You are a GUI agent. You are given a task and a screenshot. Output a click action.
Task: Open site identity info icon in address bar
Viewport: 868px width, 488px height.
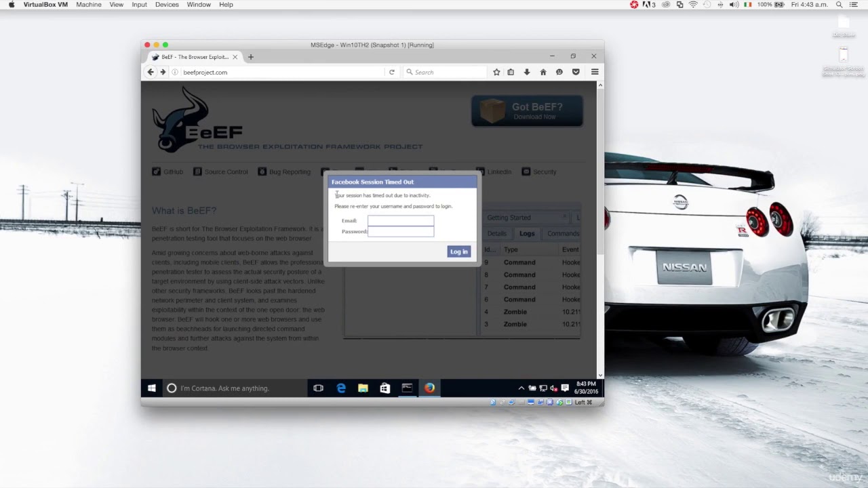pos(175,72)
